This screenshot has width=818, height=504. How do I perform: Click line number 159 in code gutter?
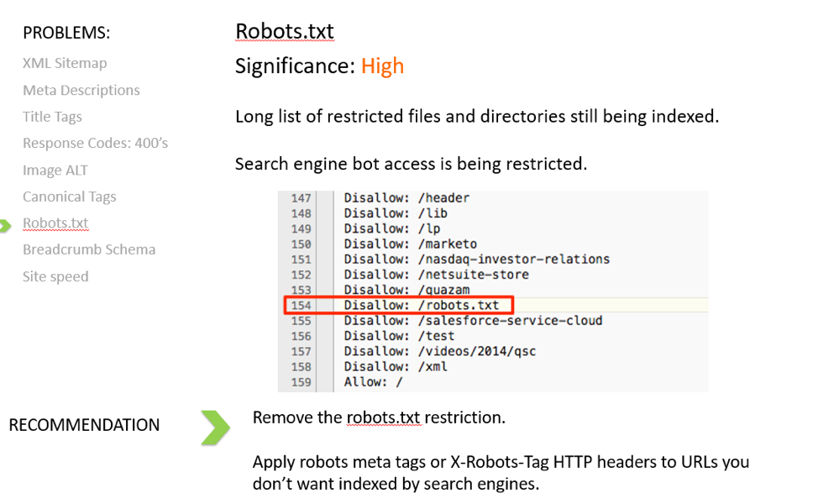coord(301,382)
